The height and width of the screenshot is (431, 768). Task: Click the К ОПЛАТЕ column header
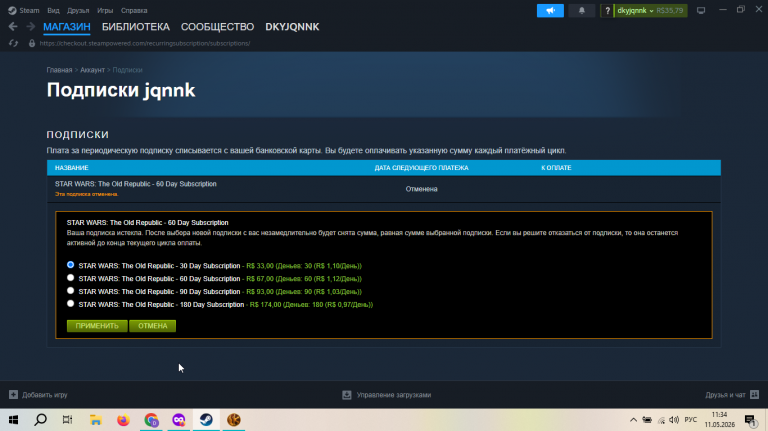[x=556, y=168]
